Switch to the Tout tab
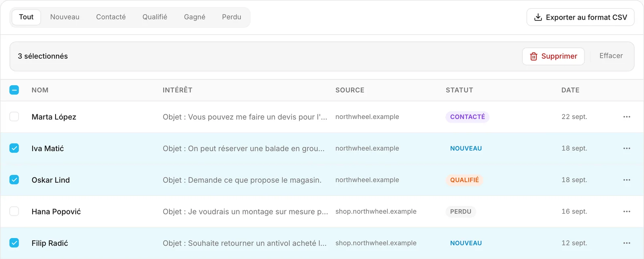 pyautogui.click(x=26, y=17)
